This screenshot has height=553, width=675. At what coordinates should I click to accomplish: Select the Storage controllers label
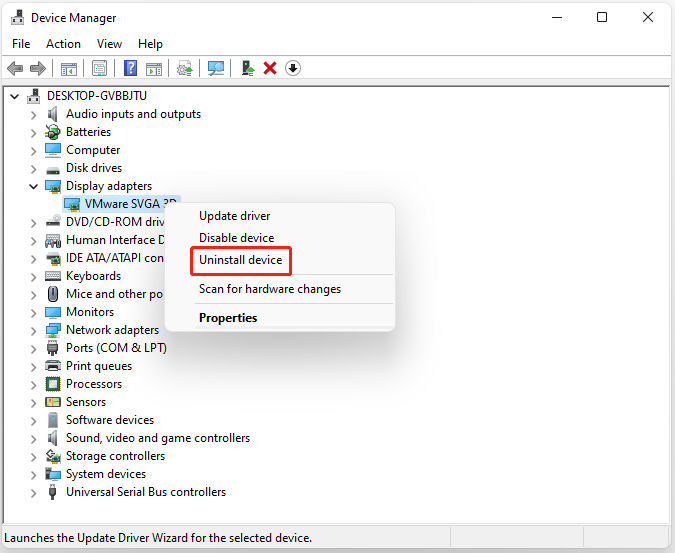pos(115,456)
